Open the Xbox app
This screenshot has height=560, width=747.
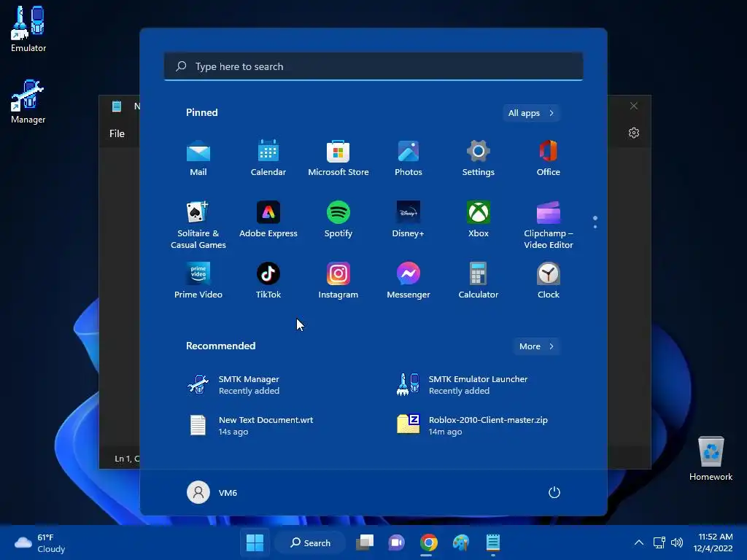(479, 219)
